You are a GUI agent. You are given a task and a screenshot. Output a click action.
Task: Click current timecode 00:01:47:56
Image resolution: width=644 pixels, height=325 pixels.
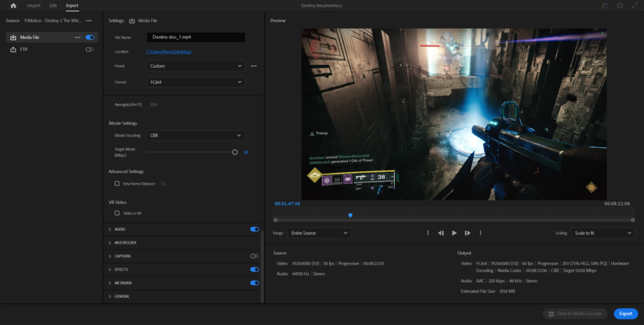(x=287, y=204)
